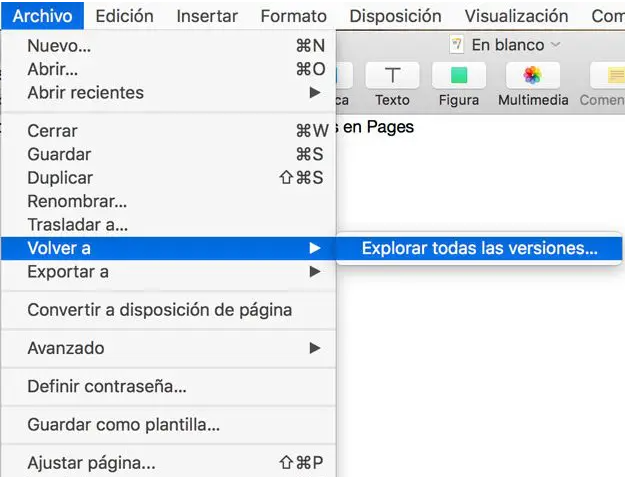Select Guardar como plantilla
Screen dimensions: 625x477
tap(123, 425)
